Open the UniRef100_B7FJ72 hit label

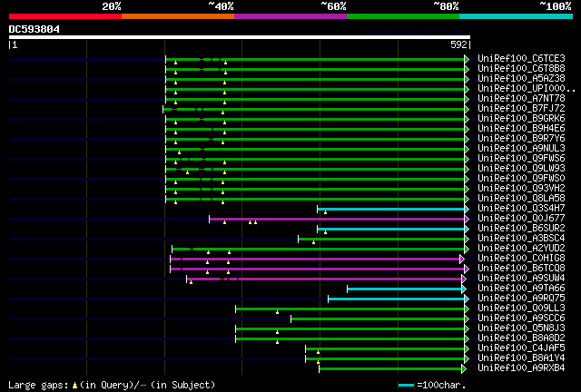point(521,109)
